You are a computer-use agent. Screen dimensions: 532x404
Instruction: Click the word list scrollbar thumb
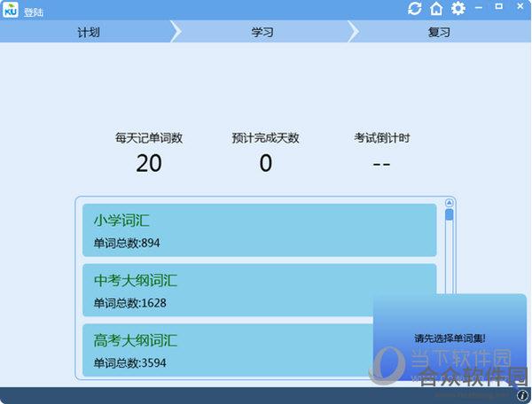[x=450, y=215]
